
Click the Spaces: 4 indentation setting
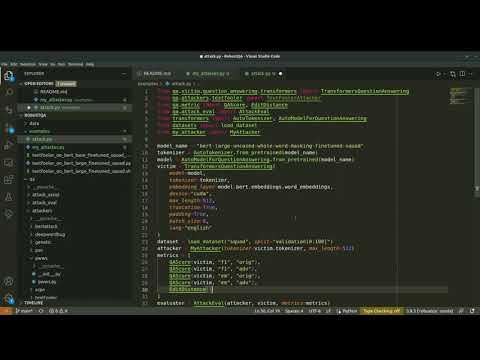294,311
